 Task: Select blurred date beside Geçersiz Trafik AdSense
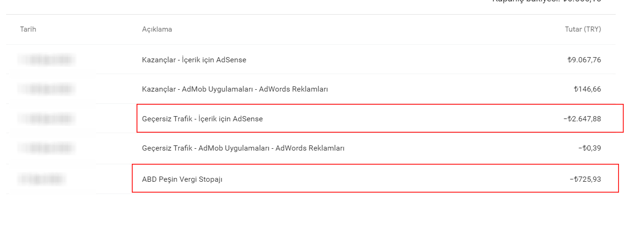click(x=46, y=119)
